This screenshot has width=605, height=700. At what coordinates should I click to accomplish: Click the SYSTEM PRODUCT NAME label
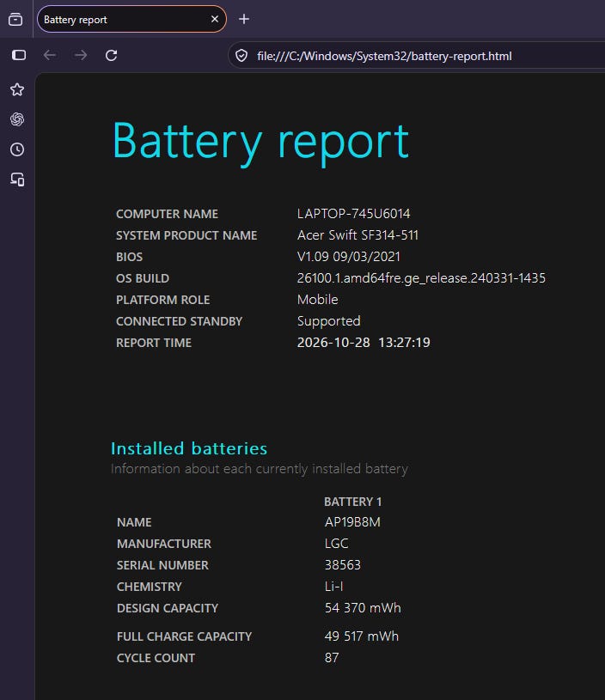(186, 235)
